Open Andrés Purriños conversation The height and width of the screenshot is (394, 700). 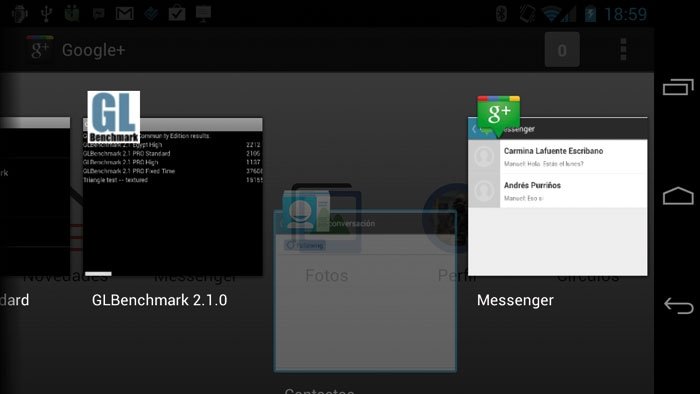click(558, 191)
